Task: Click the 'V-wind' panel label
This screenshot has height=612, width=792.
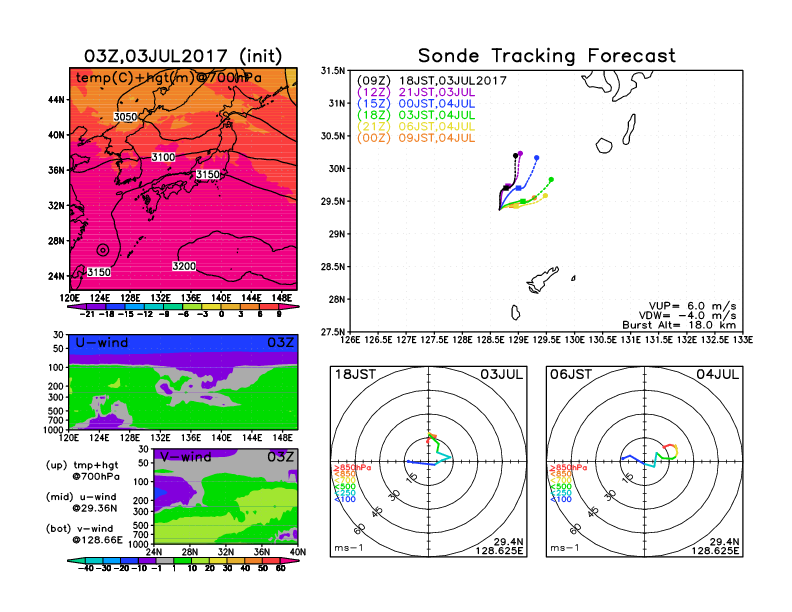Action: click(186, 456)
